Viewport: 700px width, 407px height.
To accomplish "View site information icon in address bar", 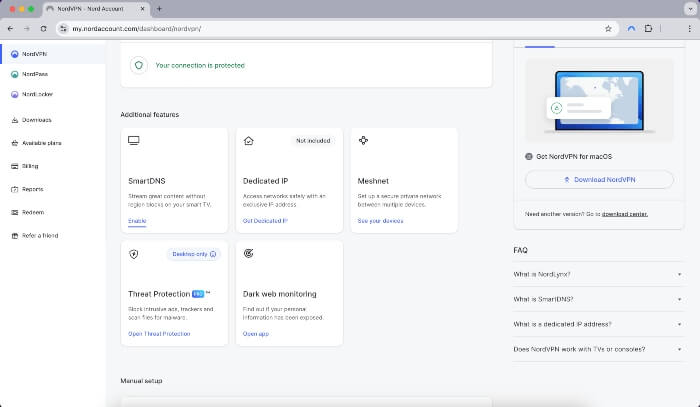I will [x=63, y=29].
